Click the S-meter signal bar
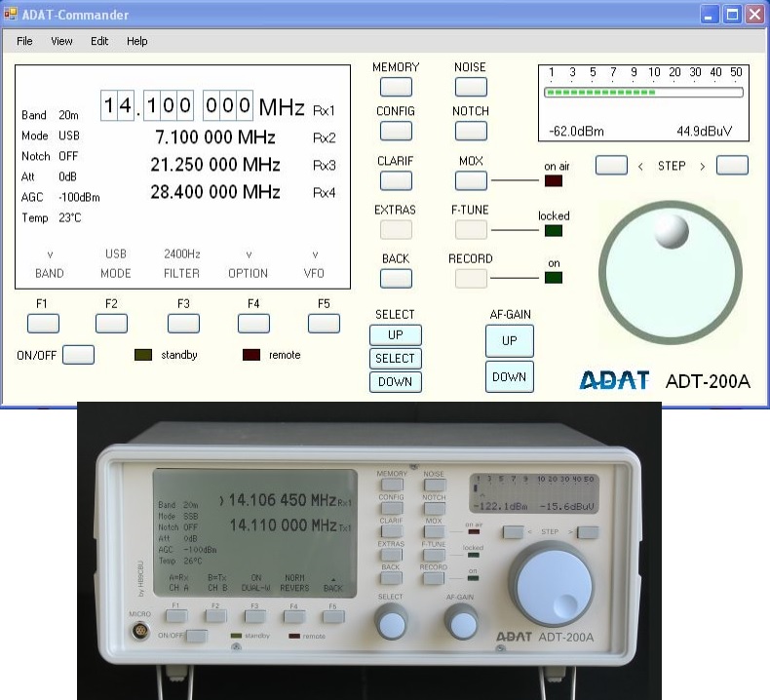Viewport: 770px width, 700px height. point(644,93)
